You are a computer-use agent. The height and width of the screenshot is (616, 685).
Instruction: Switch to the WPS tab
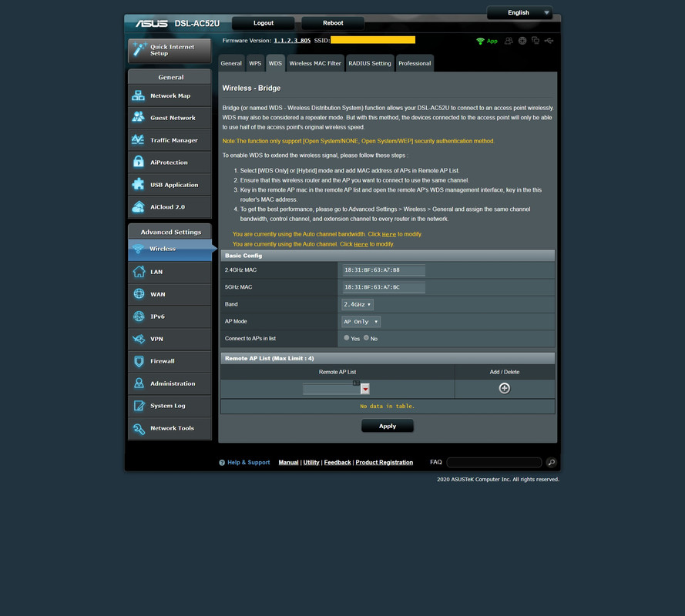pyautogui.click(x=255, y=63)
